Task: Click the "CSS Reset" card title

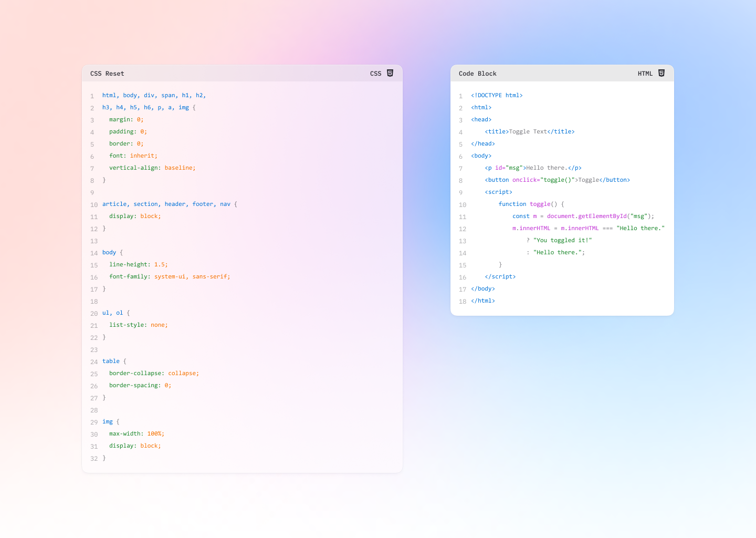Action: pyautogui.click(x=107, y=74)
